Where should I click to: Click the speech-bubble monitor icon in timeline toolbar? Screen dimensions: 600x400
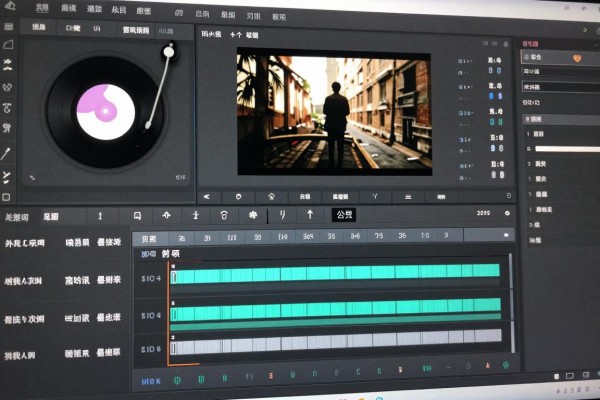pos(137,216)
